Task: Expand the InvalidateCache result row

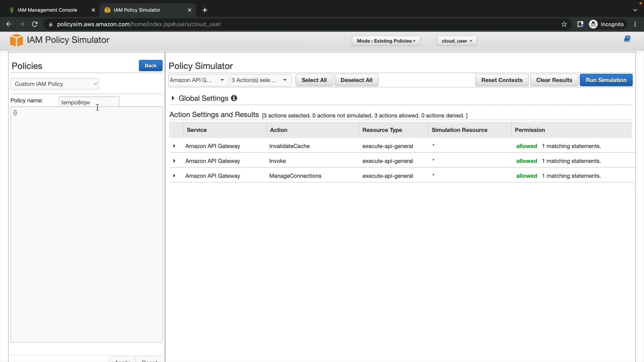Action: (174, 146)
